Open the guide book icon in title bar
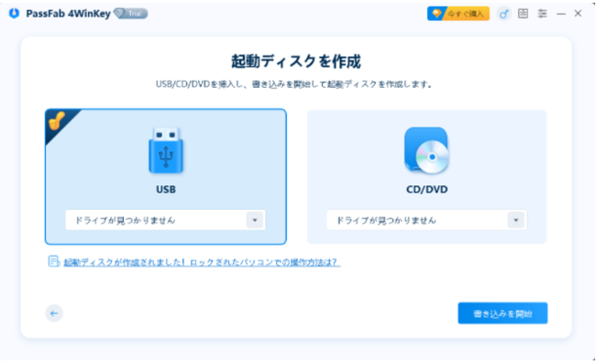This screenshot has height=364, width=596. [x=523, y=14]
